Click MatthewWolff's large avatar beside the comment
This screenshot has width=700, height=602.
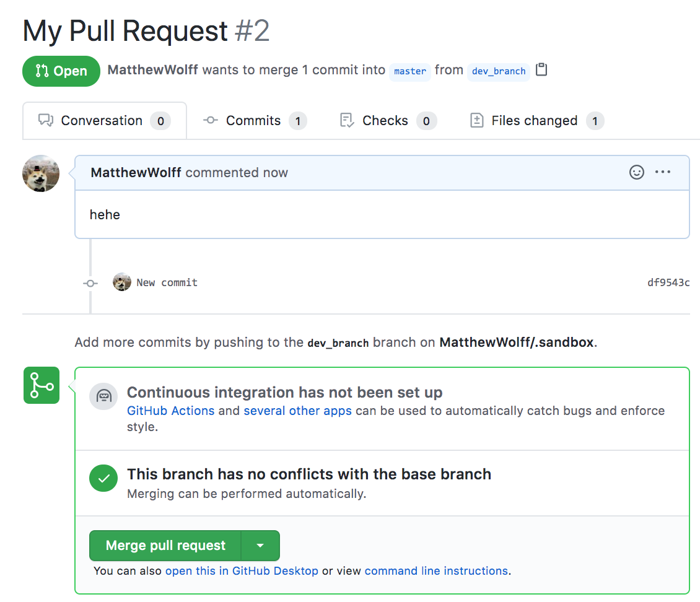pyautogui.click(x=41, y=173)
